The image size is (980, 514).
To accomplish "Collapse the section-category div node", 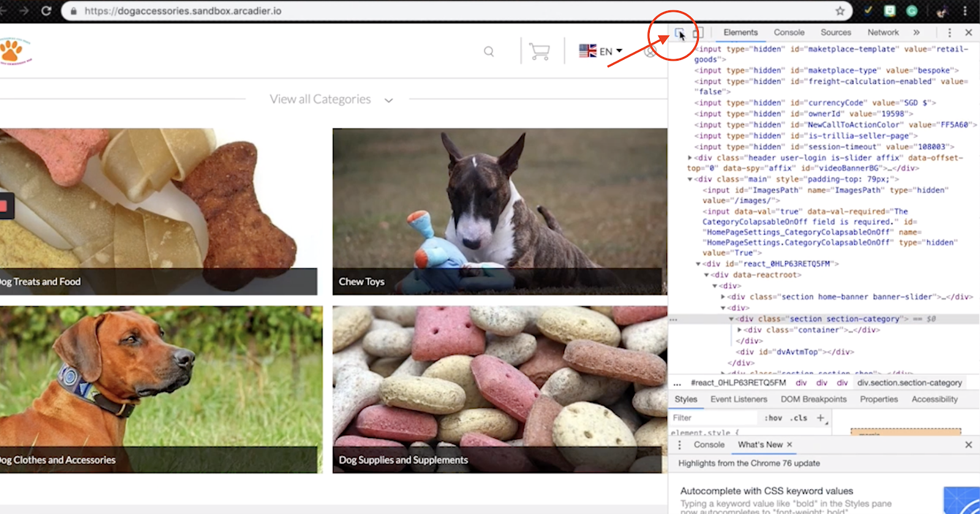I will tap(731, 319).
